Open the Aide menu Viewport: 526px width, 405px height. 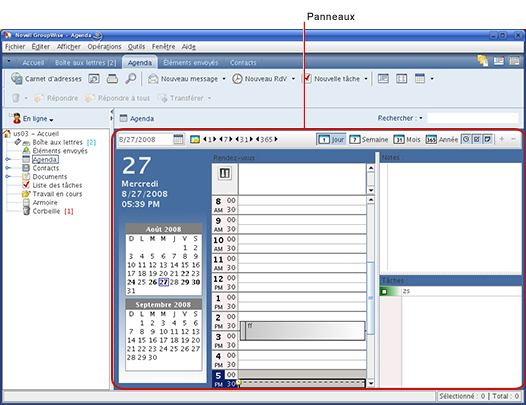coord(189,47)
